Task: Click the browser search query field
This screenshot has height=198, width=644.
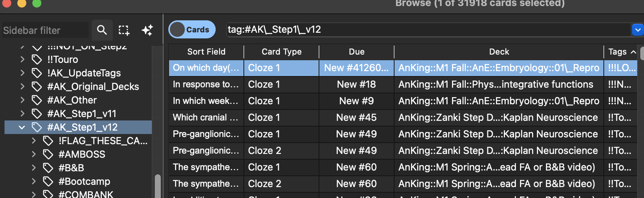Action: pos(428,29)
